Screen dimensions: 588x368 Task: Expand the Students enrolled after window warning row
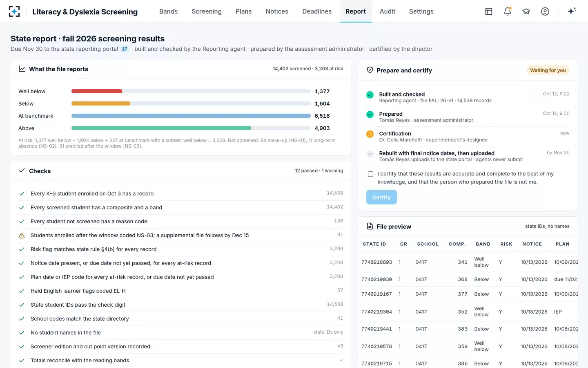pyautogui.click(x=181, y=235)
